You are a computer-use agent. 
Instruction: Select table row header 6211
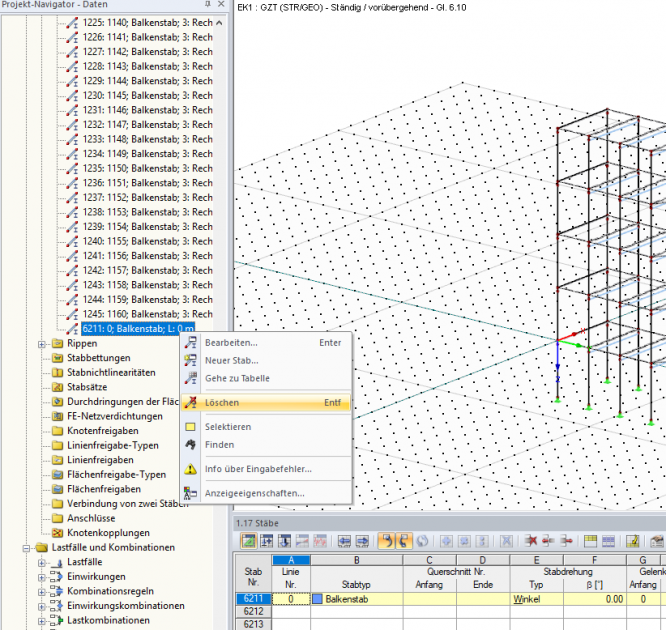tap(254, 599)
